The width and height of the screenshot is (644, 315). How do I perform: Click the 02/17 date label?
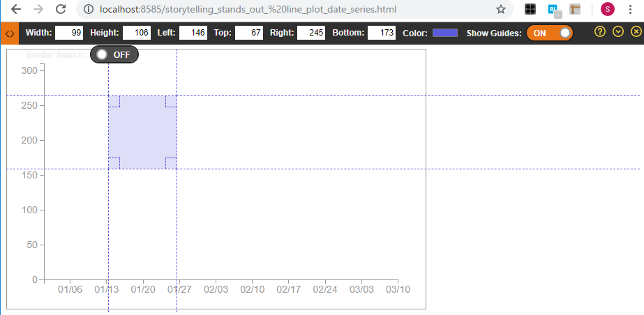pos(289,290)
